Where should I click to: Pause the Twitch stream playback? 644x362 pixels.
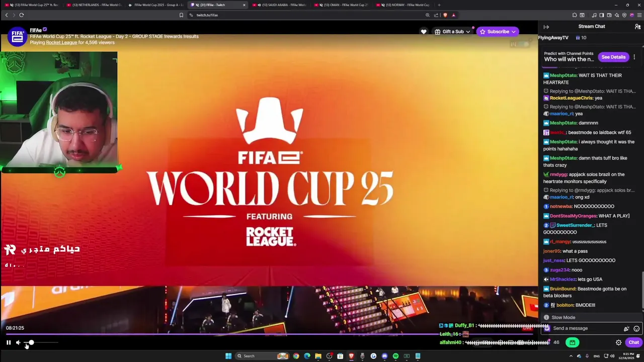pos(9,342)
